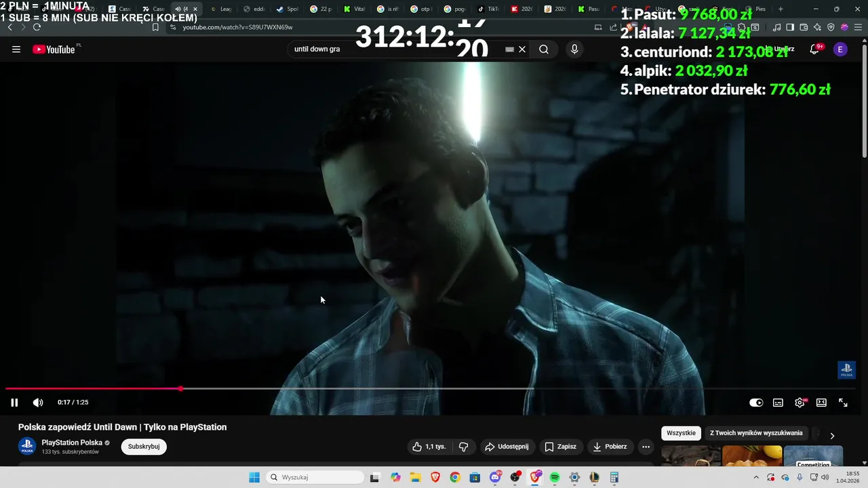The image size is (868, 488).
Task: Click the red playhead marker on timeline
Action: (180, 389)
